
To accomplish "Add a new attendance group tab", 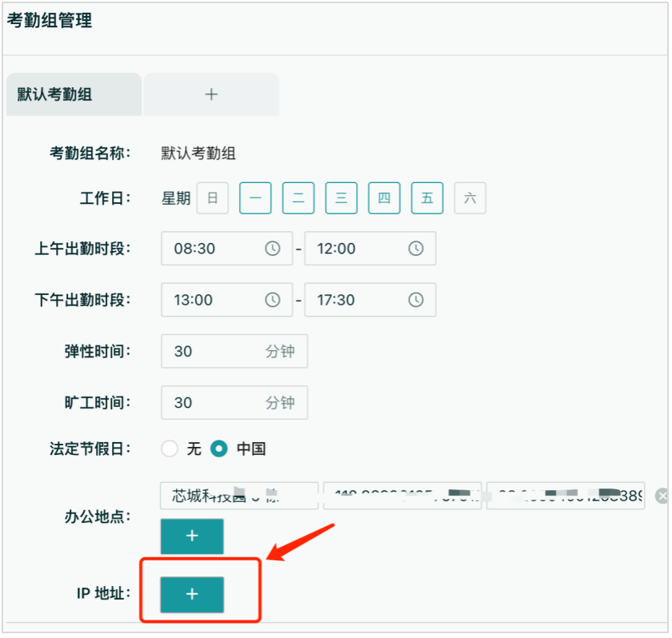I will click(211, 94).
